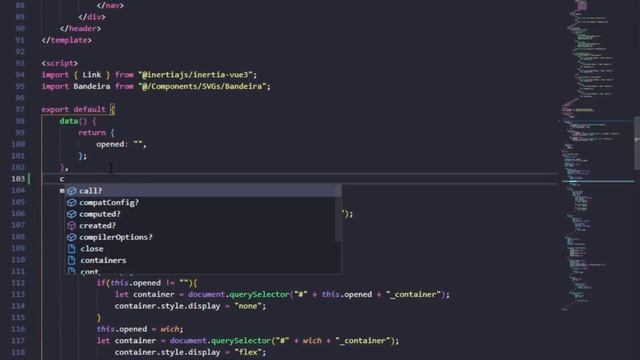Click the typed 'c' on line 103
Image resolution: width=640 pixels, height=360 pixels.
tap(62, 179)
